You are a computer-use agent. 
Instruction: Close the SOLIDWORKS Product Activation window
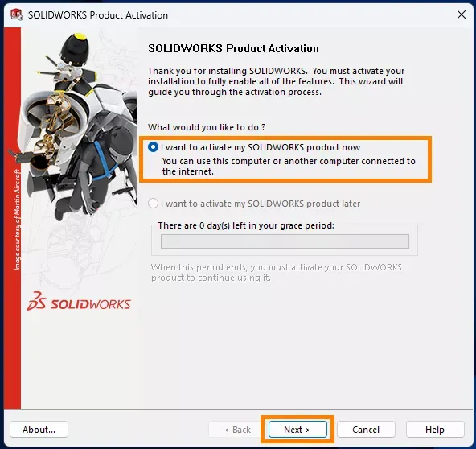[x=462, y=14]
